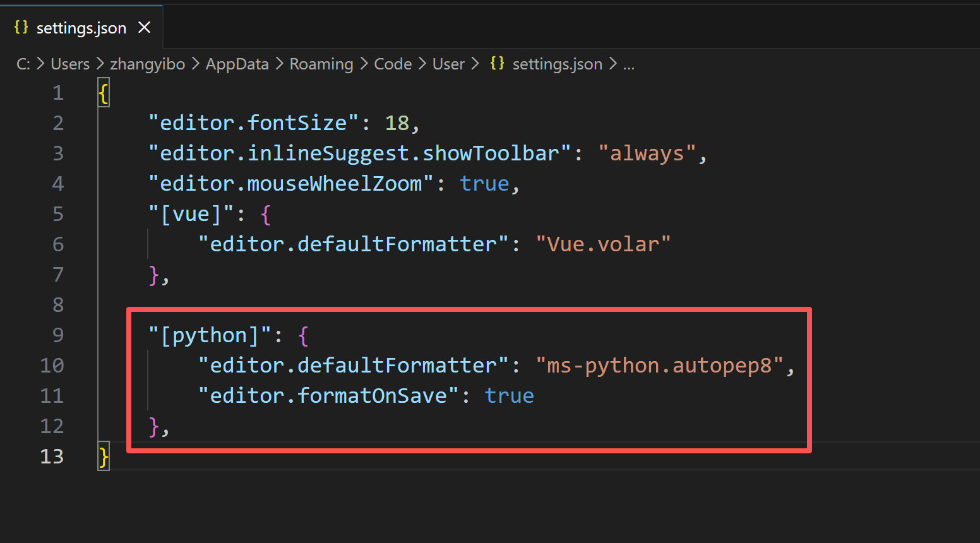Click the JSON braces icon in the tab
Viewport: 980px width, 543px height.
click(x=21, y=27)
